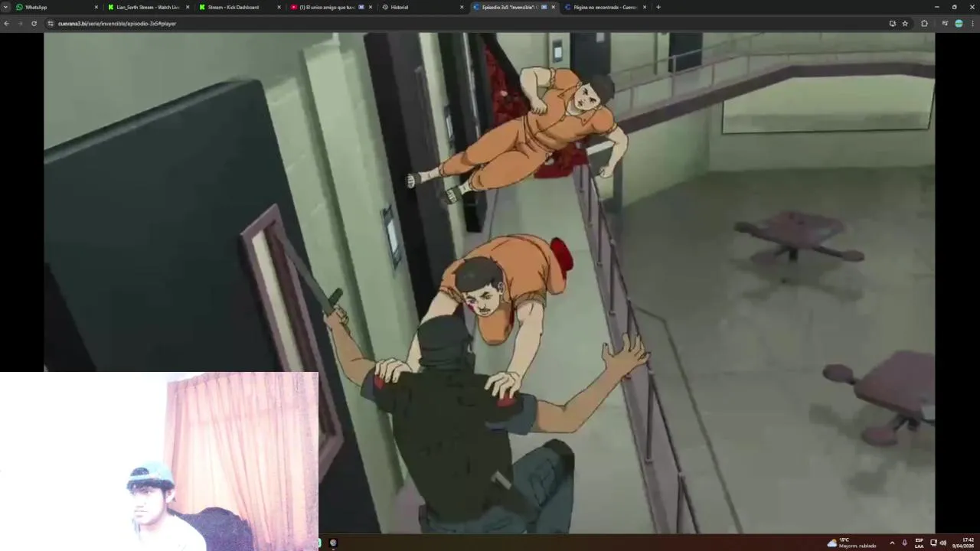Go back to the previous page
The height and width of the screenshot is (551, 980).
[x=6, y=24]
